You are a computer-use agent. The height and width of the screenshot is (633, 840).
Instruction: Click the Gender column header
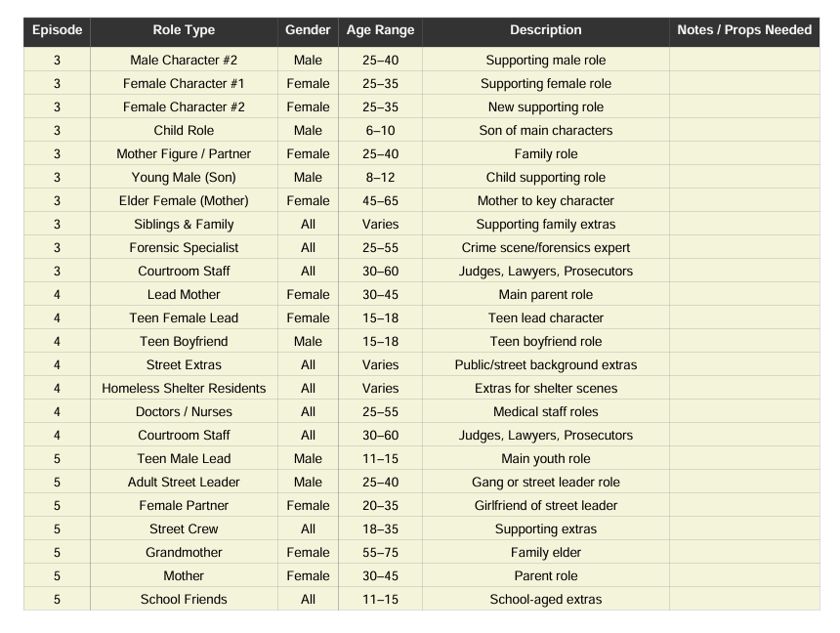[308, 30]
